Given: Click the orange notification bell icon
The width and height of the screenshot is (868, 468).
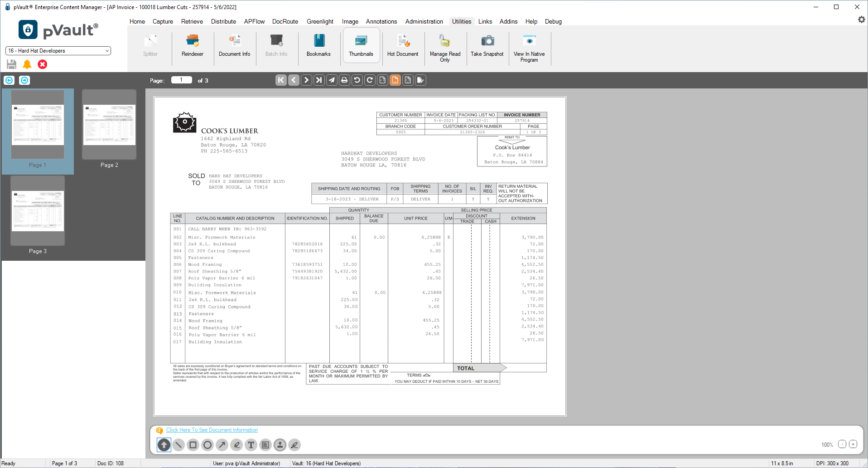Looking at the screenshot, I should (27, 64).
